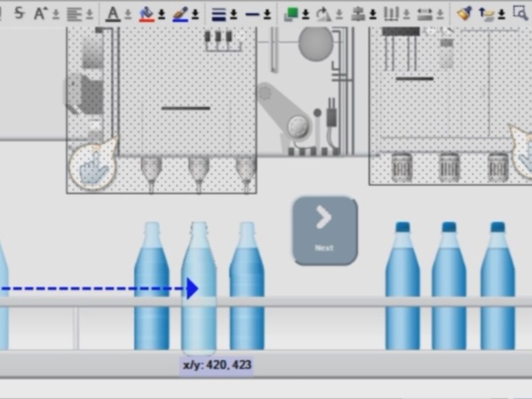
Task: Open the rotate dropdown arrow
Action: pos(339,14)
